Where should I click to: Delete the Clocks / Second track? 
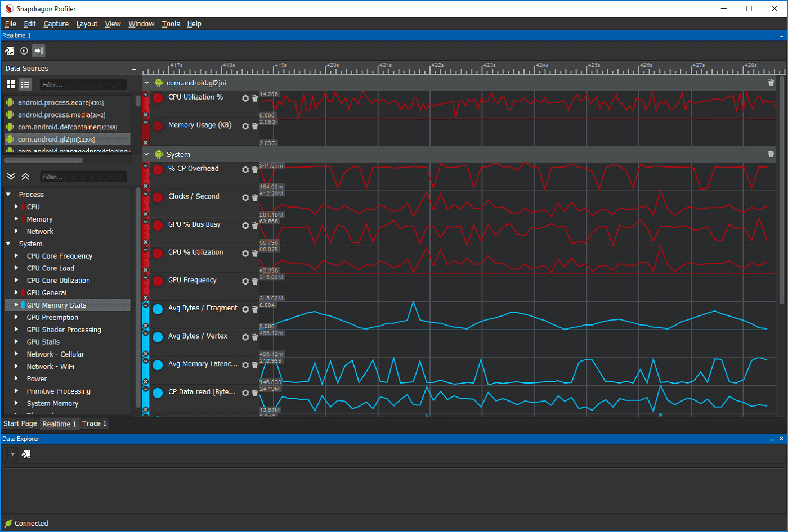pos(254,197)
